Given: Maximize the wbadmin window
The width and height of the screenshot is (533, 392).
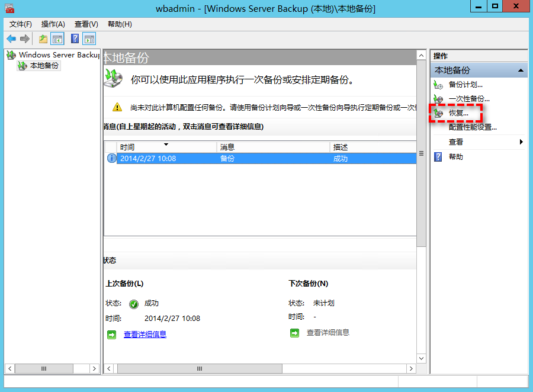Looking at the screenshot, I should [495, 6].
